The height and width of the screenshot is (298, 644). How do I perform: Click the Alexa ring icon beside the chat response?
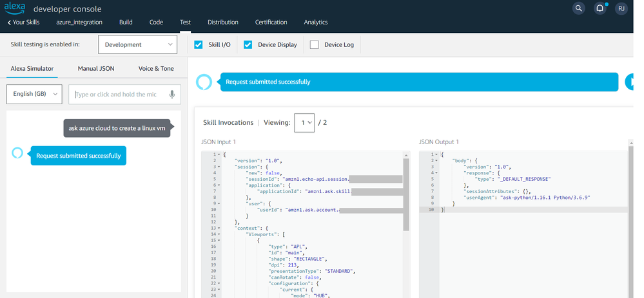[17, 153]
